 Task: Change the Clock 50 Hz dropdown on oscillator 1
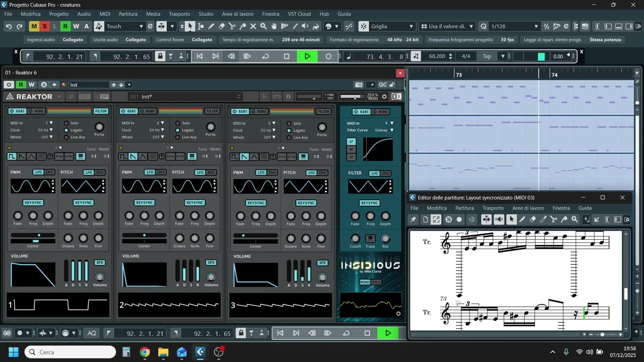click(45, 130)
